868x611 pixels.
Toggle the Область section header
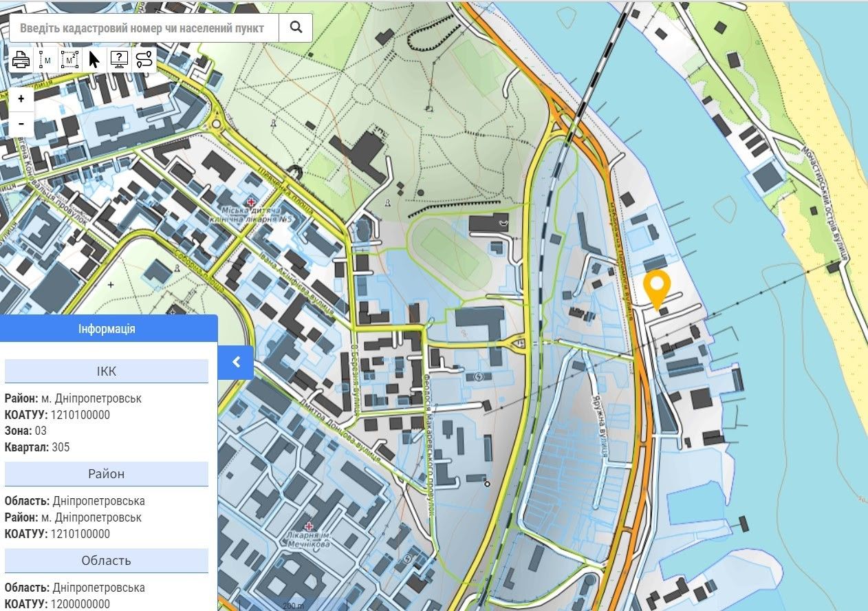[x=107, y=561]
